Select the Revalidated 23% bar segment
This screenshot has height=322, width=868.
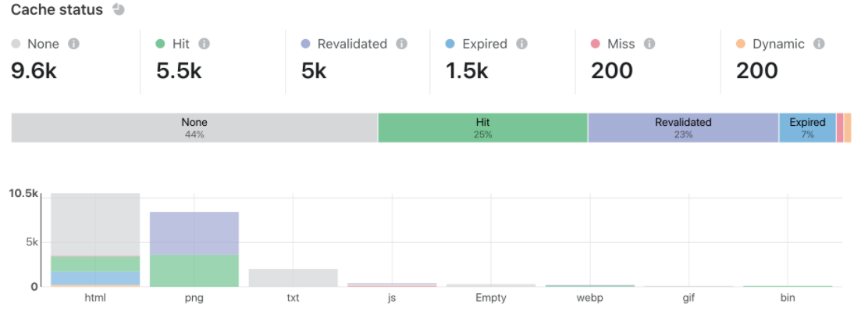click(x=683, y=127)
